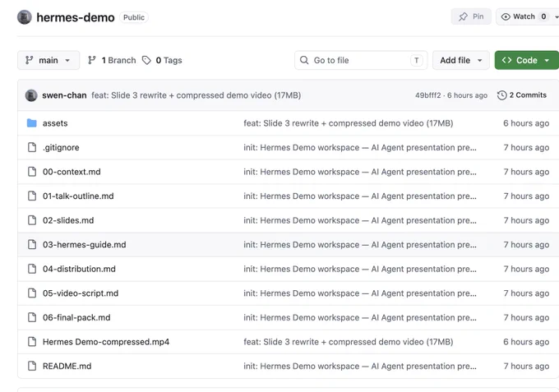559x392 pixels.
Task: Click file icon beside Hermes Demo-compressed.mp4
Action: [x=32, y=341]
